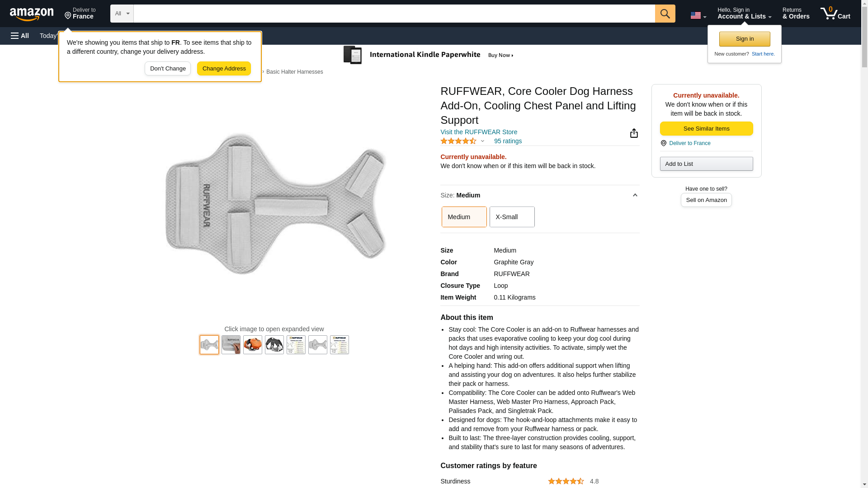
Task: Click the Amazon logo
Action: [32, 14]
